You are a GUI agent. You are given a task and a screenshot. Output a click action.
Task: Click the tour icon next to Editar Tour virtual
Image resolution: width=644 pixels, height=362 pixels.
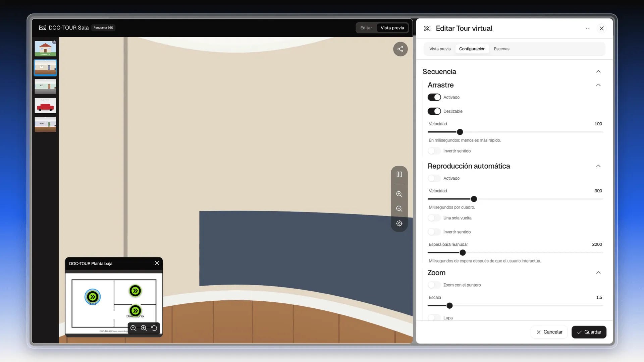[x=427, y=28]
